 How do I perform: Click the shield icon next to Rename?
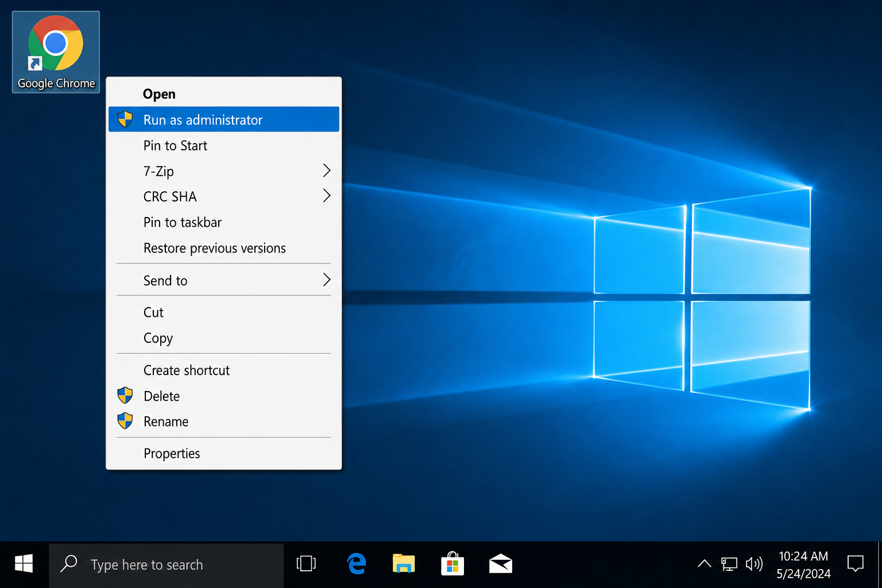pyautogui.click(x=125, y=421)
